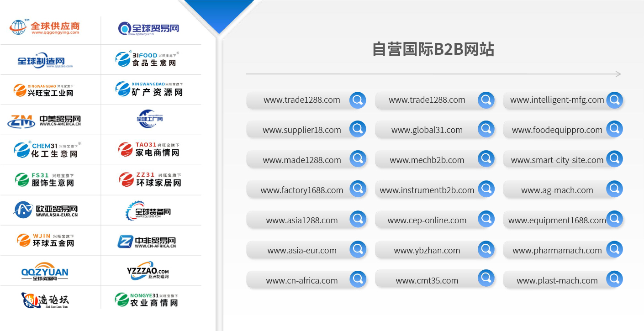644x331 pixels.
Task: Click the search icon beside www.global31.com
Action: coord(486,129)
